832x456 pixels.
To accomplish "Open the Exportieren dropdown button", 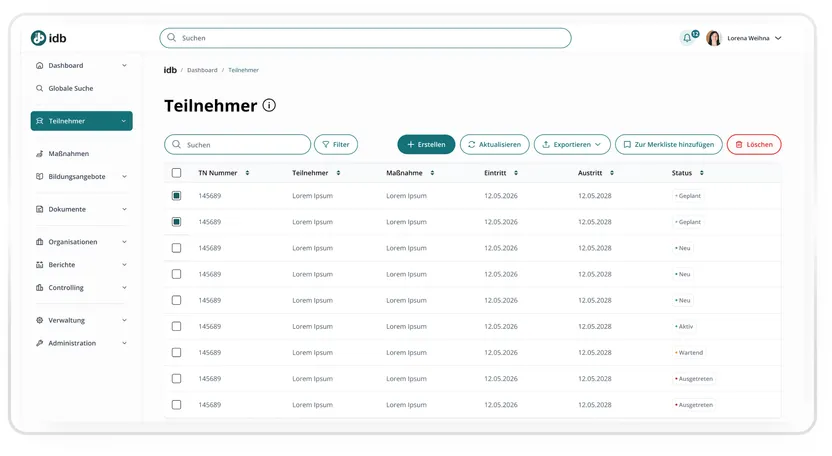I will [572, 144].
